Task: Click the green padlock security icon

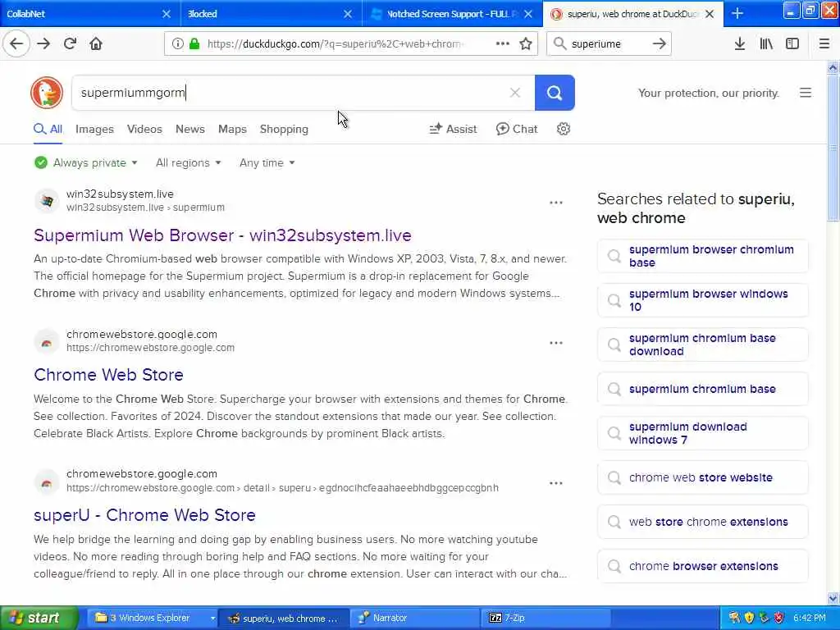Action: [x=194, y=43]
